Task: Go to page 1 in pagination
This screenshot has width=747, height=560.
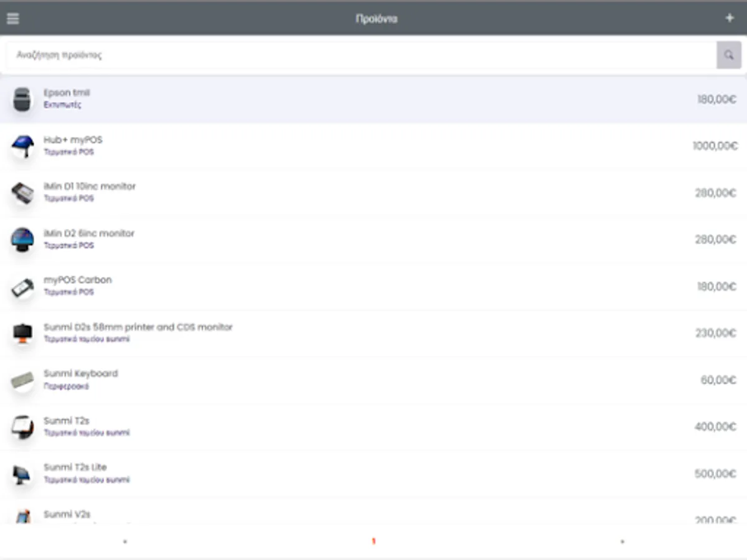Action: 374,541
